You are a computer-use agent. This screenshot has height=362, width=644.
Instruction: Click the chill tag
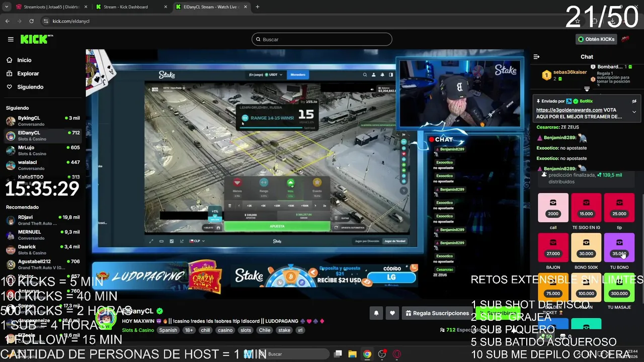(205, 330)
